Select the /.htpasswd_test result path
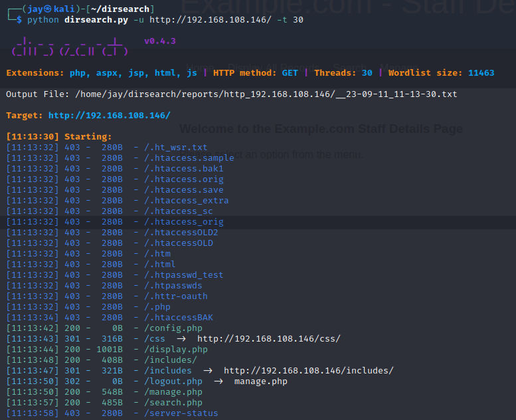516x420 pixels. pyautogui.click(x=184, y=274)
